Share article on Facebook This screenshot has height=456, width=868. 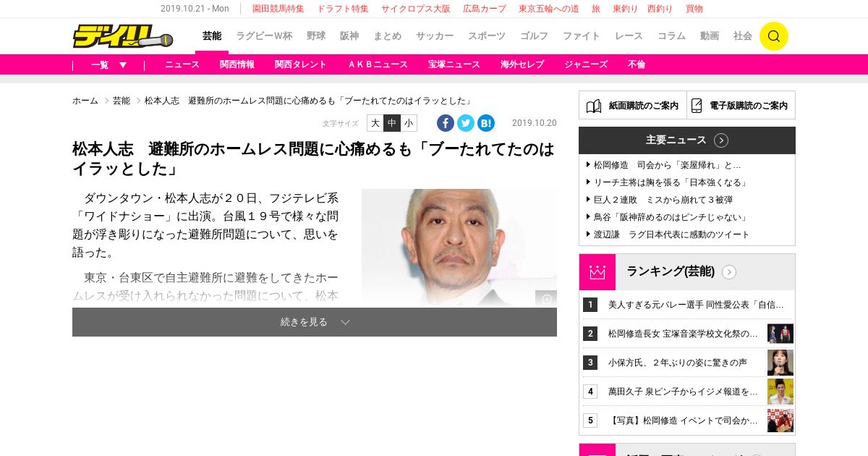point(446,123)
